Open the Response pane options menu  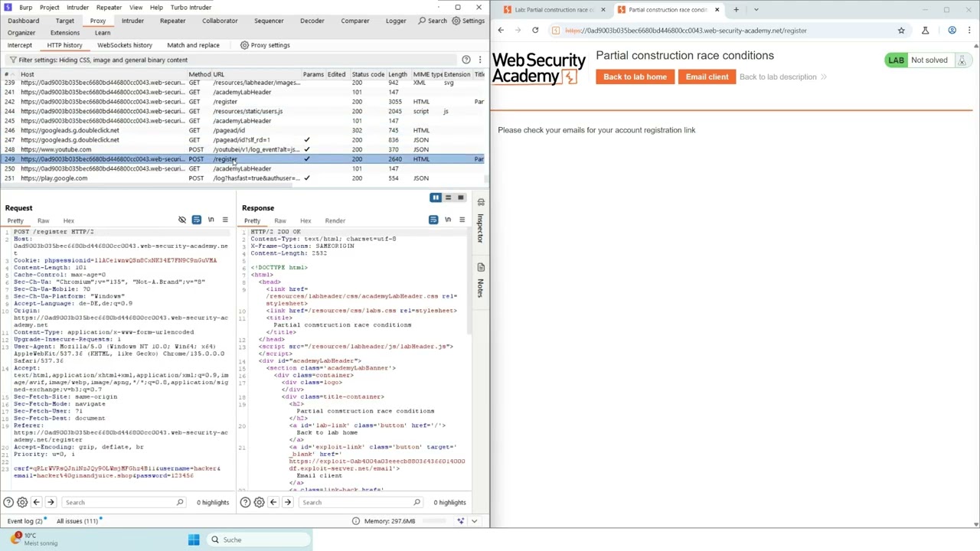462,220
